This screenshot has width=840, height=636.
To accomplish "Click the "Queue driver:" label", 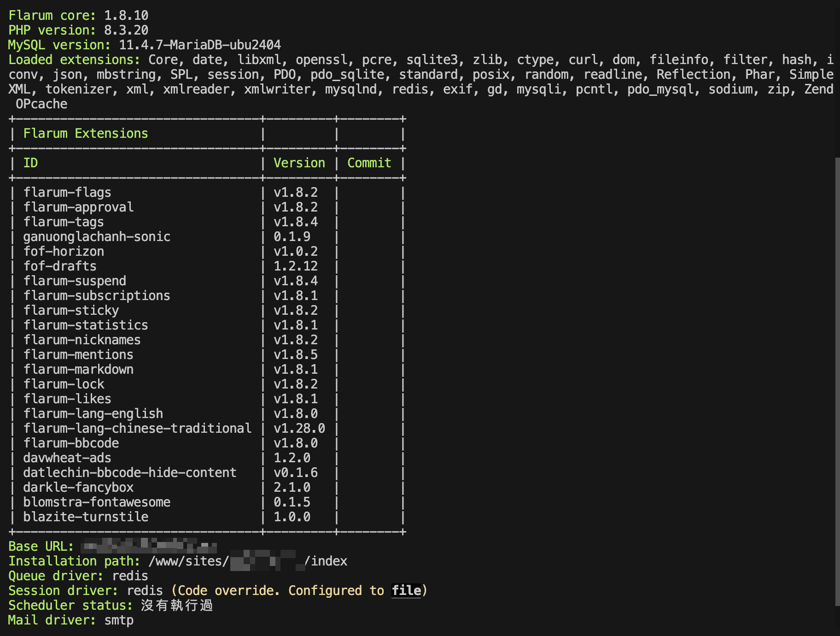I will (55, 576).
